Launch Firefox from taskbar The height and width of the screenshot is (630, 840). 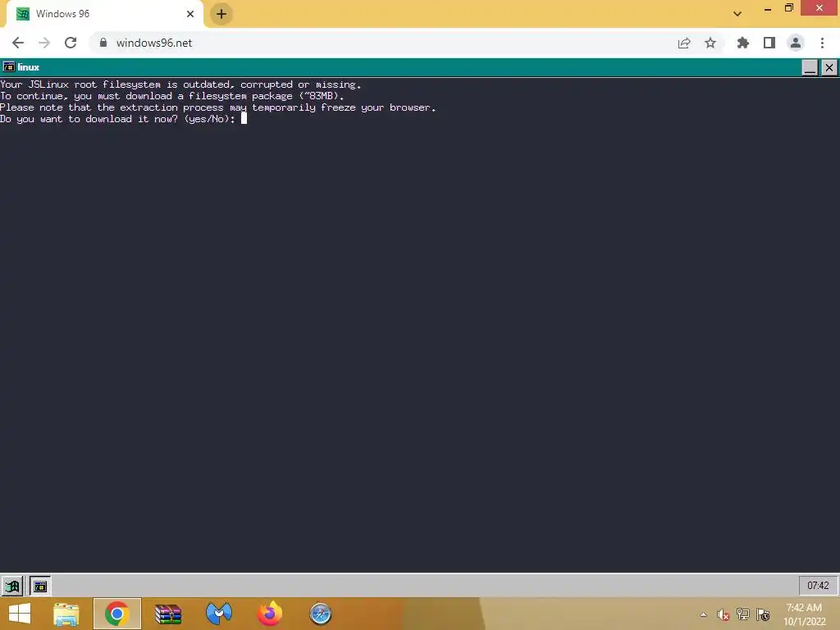coord(269,614)
